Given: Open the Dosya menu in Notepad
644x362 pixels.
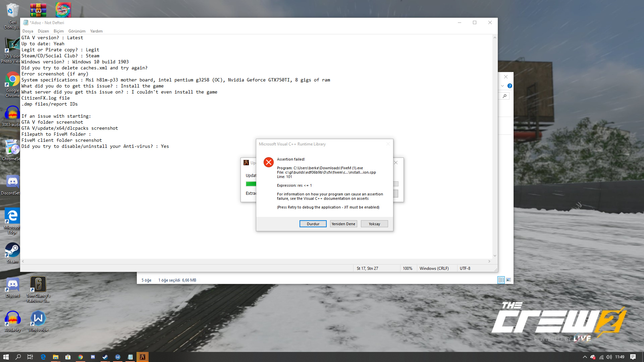Looking at the screenshot, I should point(28,31).
